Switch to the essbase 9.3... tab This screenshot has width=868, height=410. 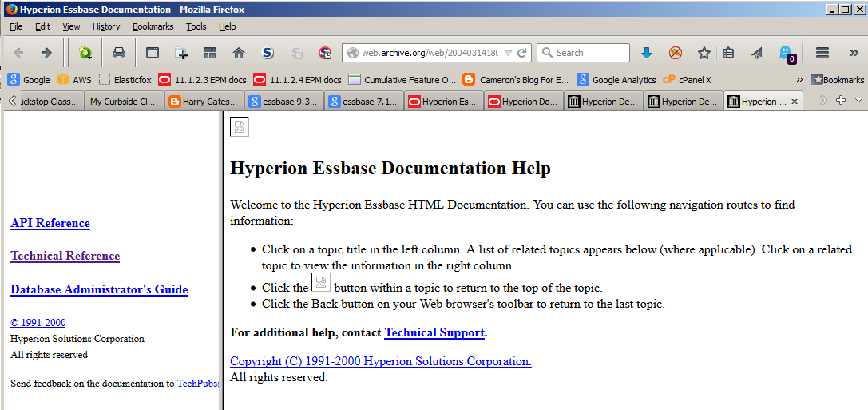284,102
